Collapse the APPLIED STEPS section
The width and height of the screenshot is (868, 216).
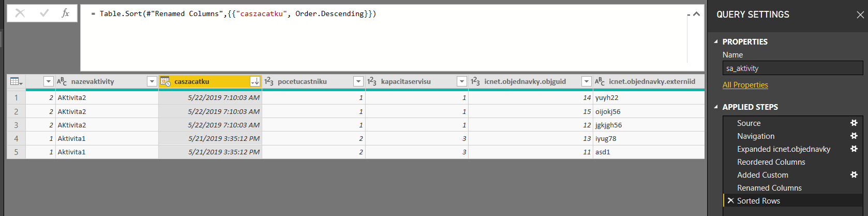pos(716,107)
